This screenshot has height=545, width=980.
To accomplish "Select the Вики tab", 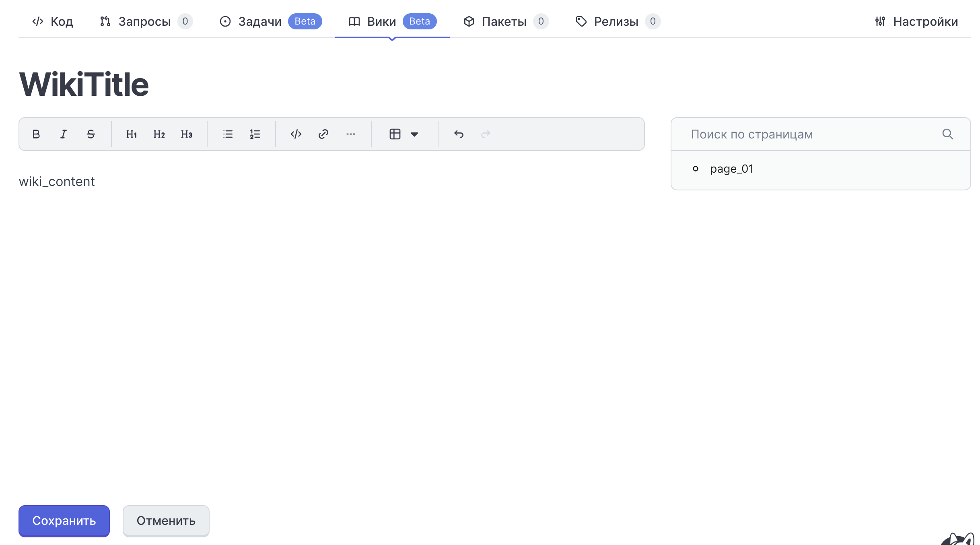I will (x=392, y=21).
